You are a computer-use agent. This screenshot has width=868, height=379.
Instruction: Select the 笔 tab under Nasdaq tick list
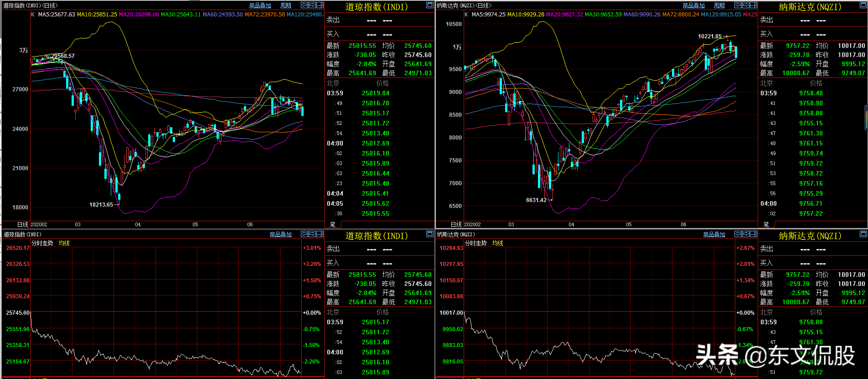pos(766,224)
